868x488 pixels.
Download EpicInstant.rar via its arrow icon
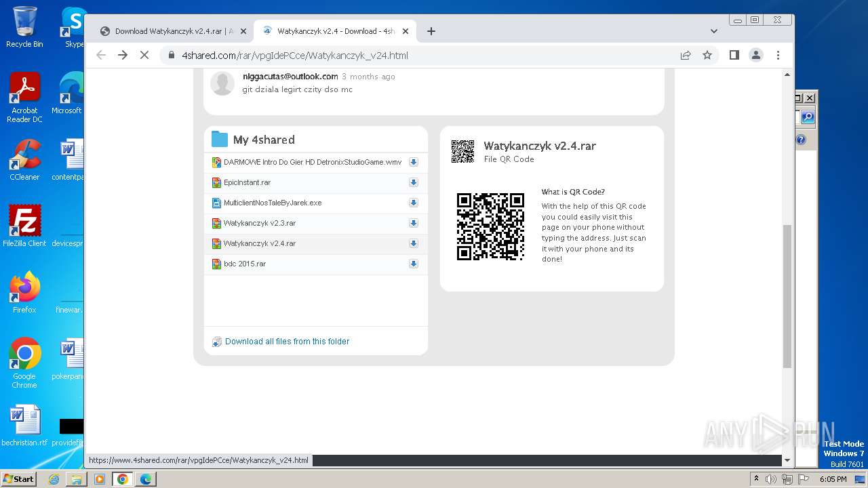point(414,182)
